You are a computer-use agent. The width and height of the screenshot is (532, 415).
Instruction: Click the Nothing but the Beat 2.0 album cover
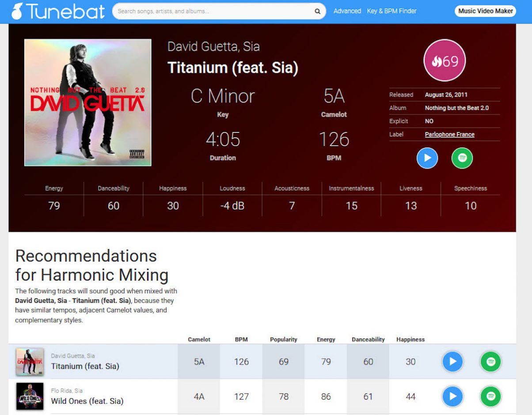point(87,103)
